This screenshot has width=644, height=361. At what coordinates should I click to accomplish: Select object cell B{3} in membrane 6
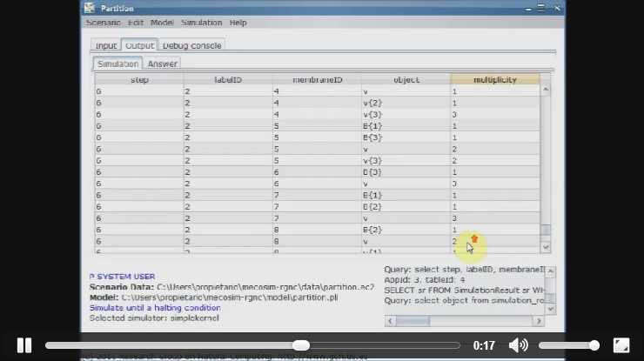(406, 171)
